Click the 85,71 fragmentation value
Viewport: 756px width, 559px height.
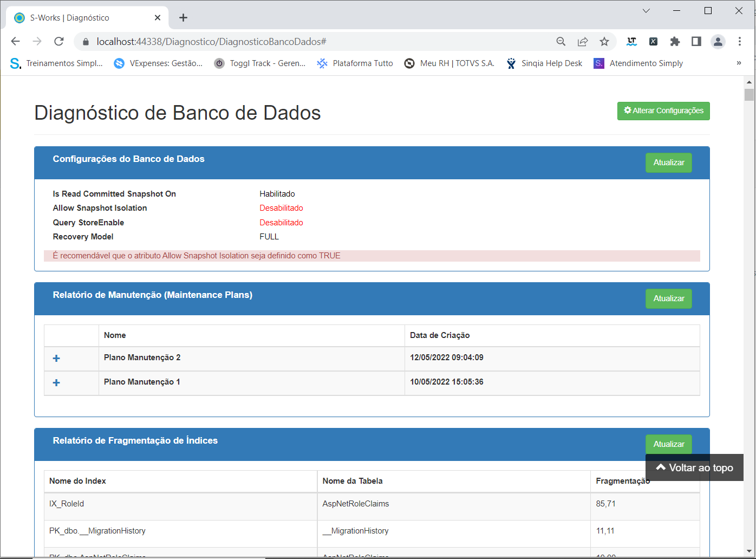(606, 504)
